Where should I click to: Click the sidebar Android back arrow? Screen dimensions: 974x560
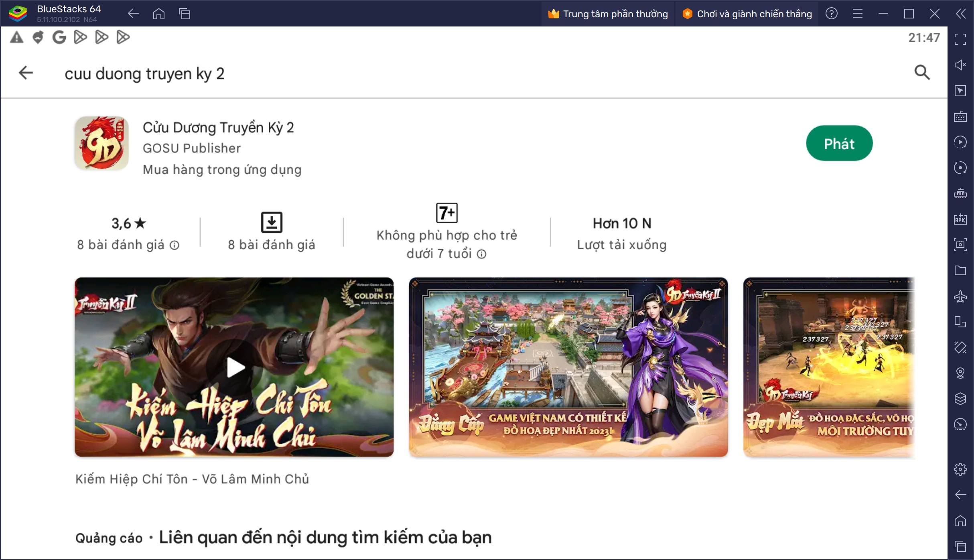[x=960, y=495]
